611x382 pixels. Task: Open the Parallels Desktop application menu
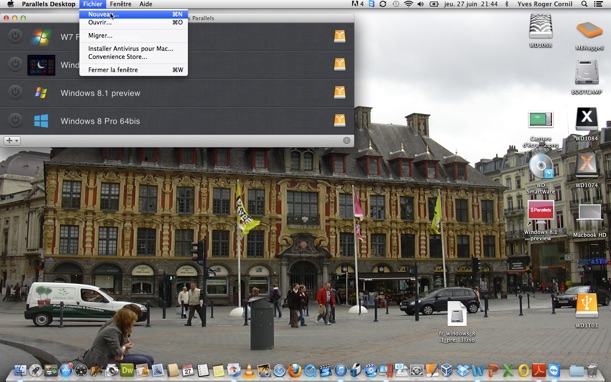(x=48, y=4)
